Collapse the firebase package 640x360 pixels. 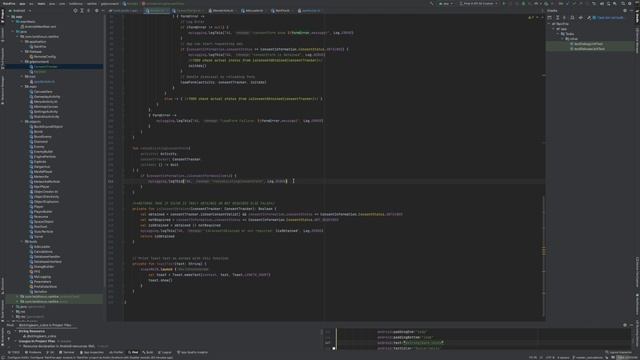(22, 52)
